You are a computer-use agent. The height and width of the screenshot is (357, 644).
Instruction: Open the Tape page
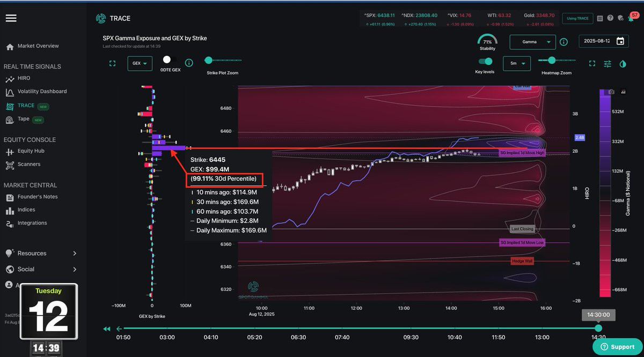click(x=25, y=119)
